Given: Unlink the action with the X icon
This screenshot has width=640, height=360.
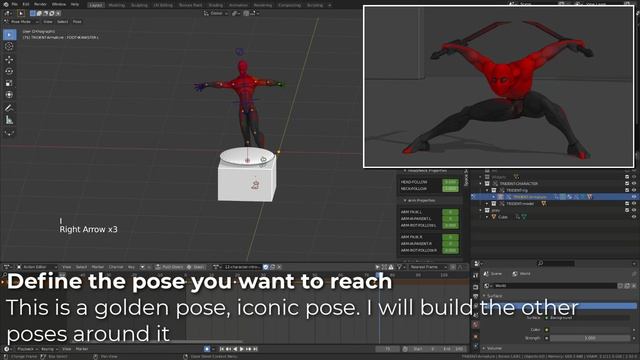Looking at the screenshot, I should coord(279,267).
